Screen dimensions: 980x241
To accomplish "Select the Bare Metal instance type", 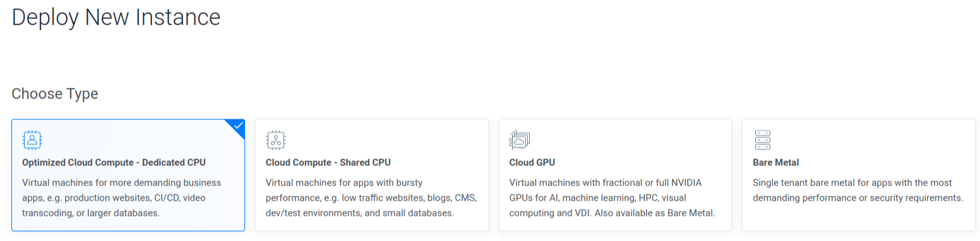I will point(859,175).
